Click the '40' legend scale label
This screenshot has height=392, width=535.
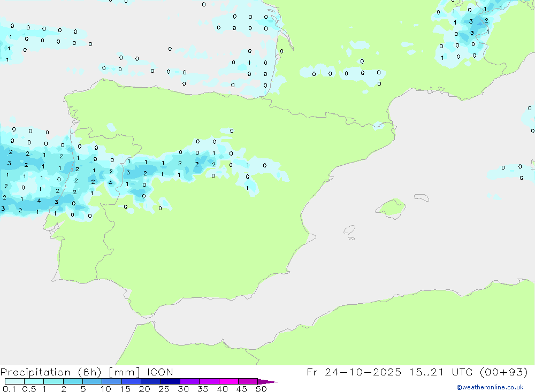pyautogui.click(x=222, y=389)
